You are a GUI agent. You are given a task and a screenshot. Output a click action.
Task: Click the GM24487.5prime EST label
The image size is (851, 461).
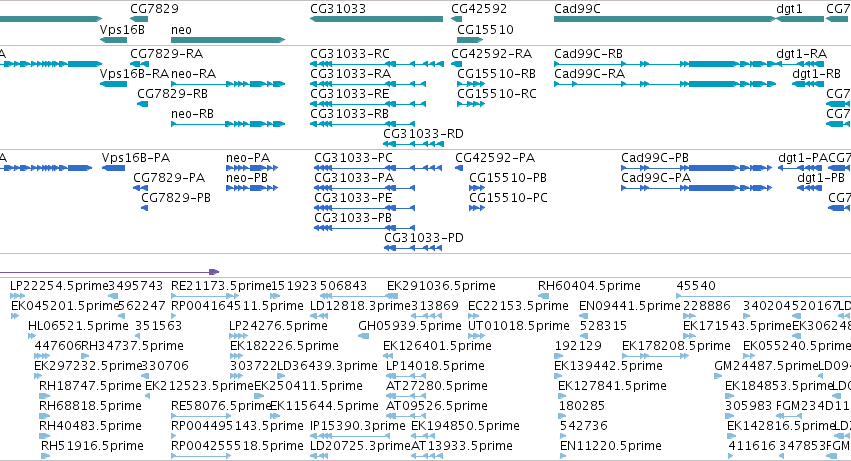[x=766, y=367]
